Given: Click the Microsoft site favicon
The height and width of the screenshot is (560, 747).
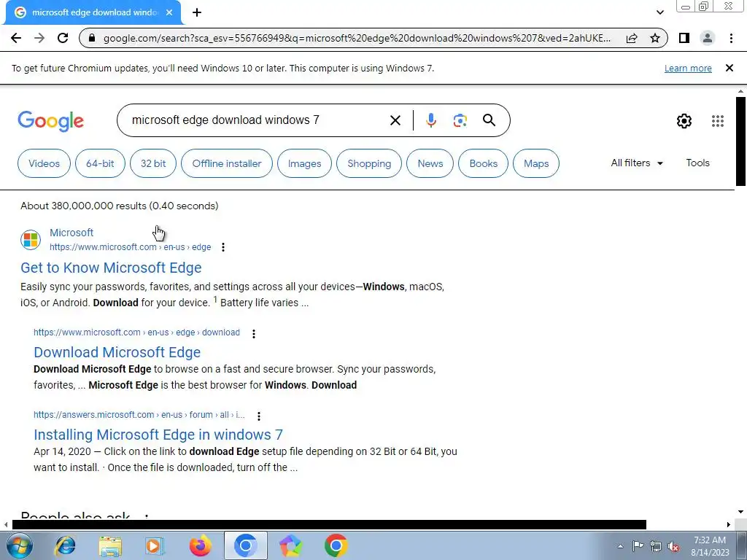Looking at the screenshot, I should coord(31,239).
